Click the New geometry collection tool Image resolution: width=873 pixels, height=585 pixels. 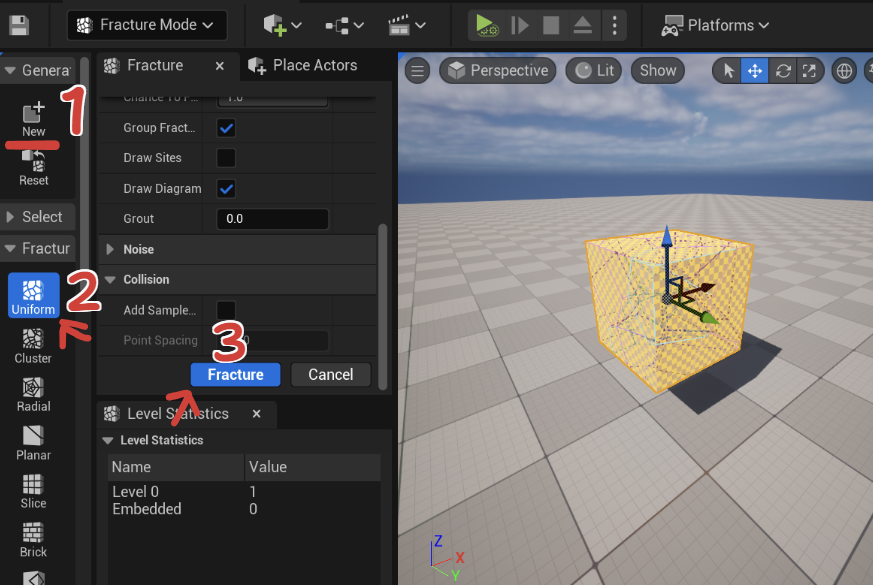(33, 119)
